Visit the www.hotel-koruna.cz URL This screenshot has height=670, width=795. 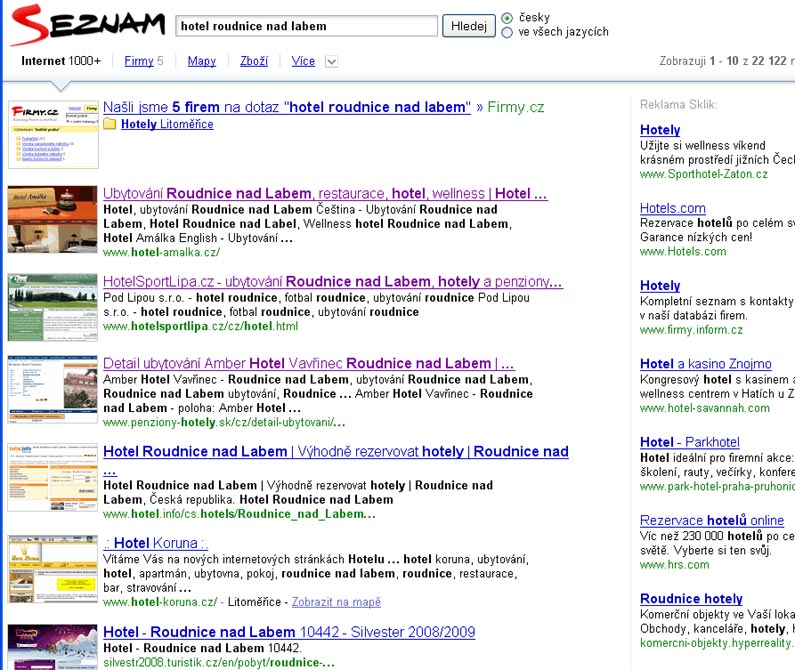(160, 602)
